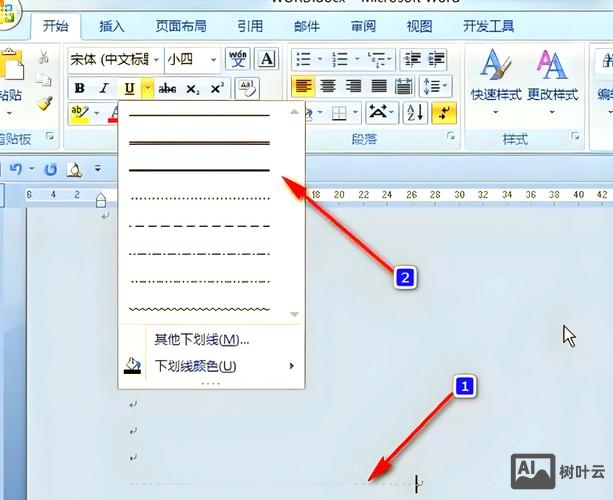Click the sort A-Z icon
The image size is (613, 500).
pyautogui.click(x=415, y=113)
